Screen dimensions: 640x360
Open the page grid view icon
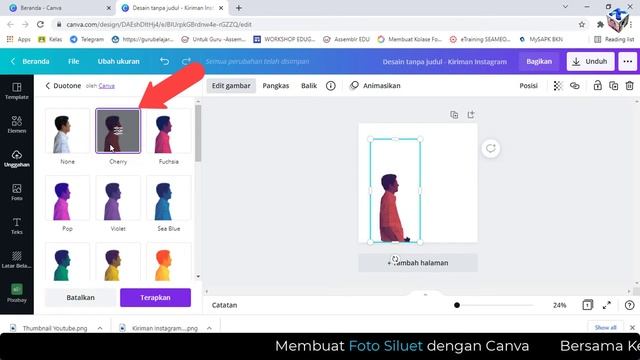pyautogui.click(x=587, y=305)
